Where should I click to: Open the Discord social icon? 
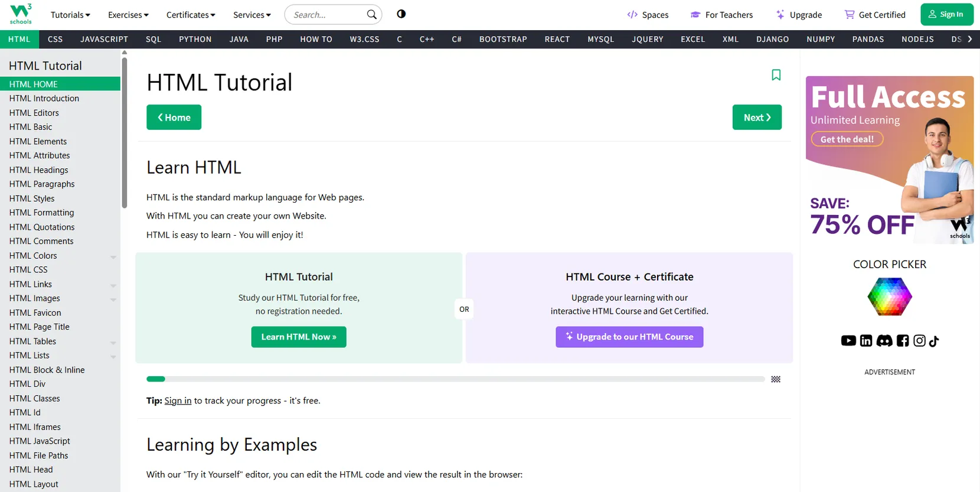pyautogui.click(x=884, y=341)
